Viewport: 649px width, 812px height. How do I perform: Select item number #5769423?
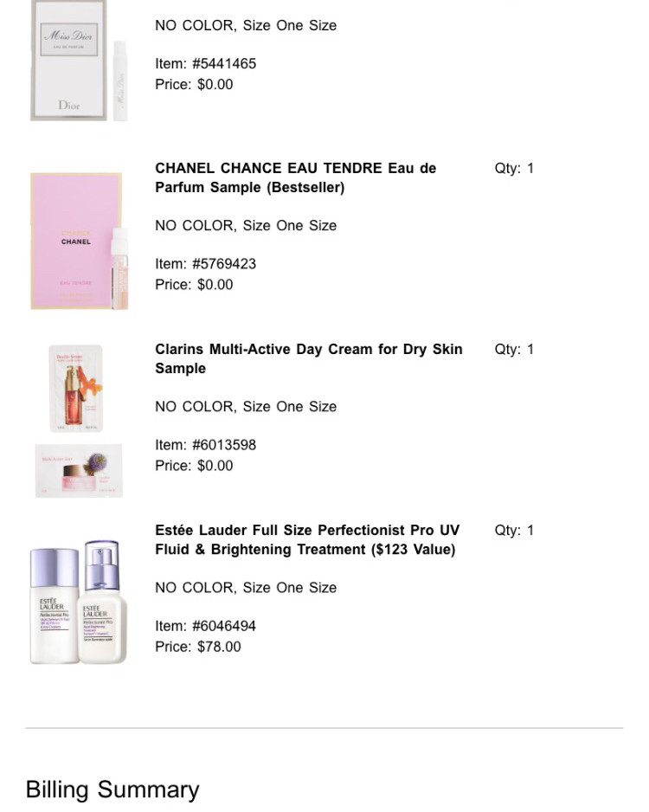(x=224, y=264)
